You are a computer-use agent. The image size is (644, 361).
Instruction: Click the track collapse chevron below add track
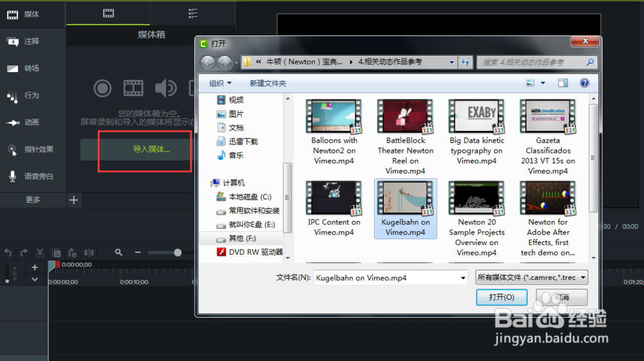tap(35, 280)
